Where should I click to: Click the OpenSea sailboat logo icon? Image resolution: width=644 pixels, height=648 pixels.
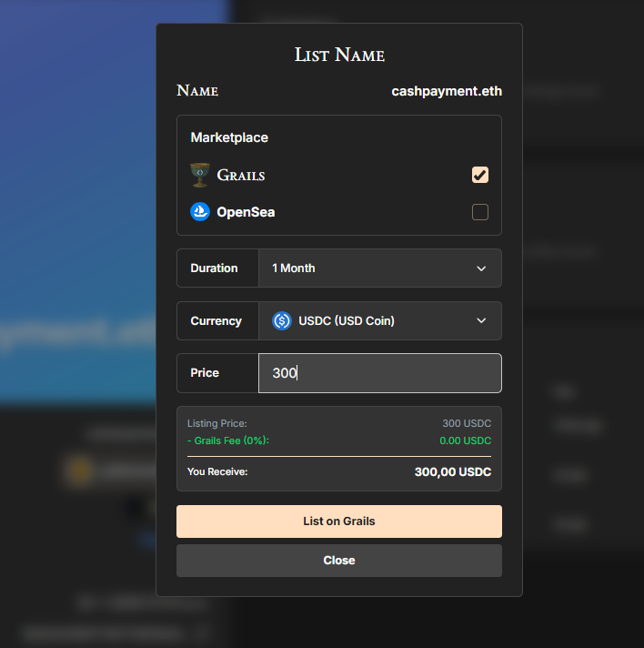pos(200,212)
